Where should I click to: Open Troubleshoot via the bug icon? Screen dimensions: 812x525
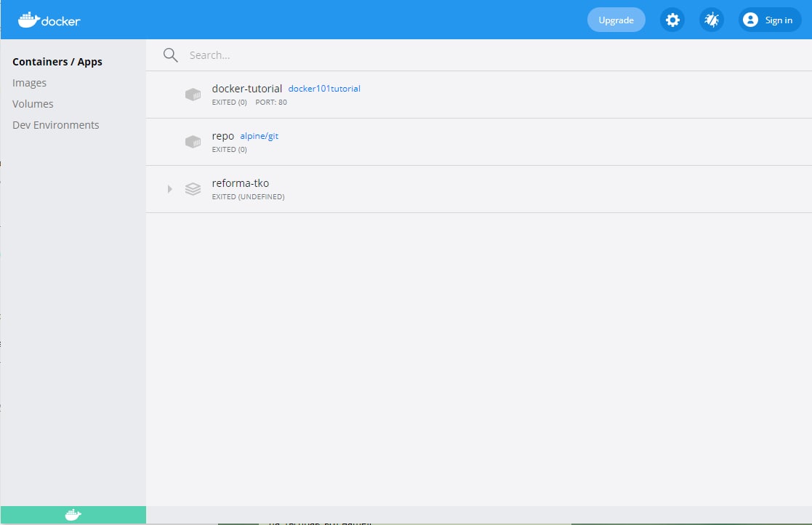pos(712,20)
